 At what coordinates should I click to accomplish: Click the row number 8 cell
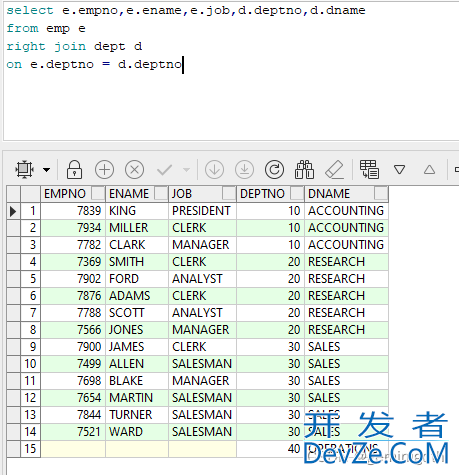31,330
